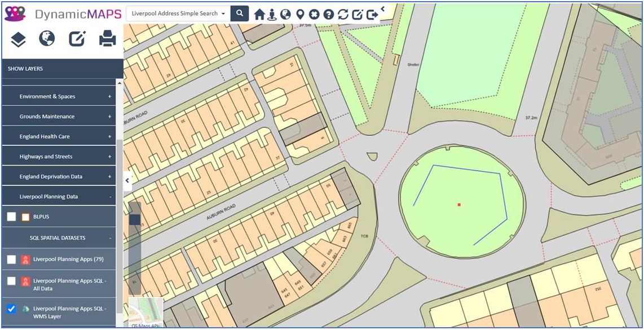Click the DynamicMAPS logo

63,14
